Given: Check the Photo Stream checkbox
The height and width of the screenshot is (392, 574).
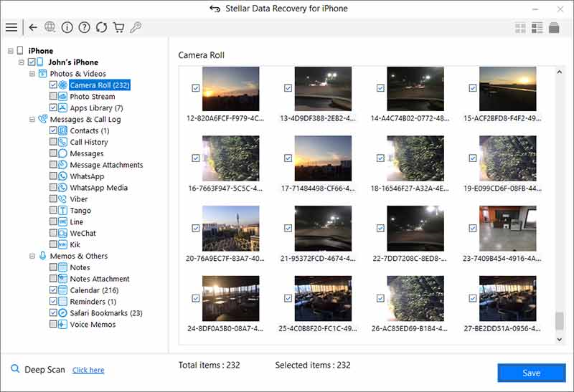Looking at the screenshot, I should click(53, 96).
